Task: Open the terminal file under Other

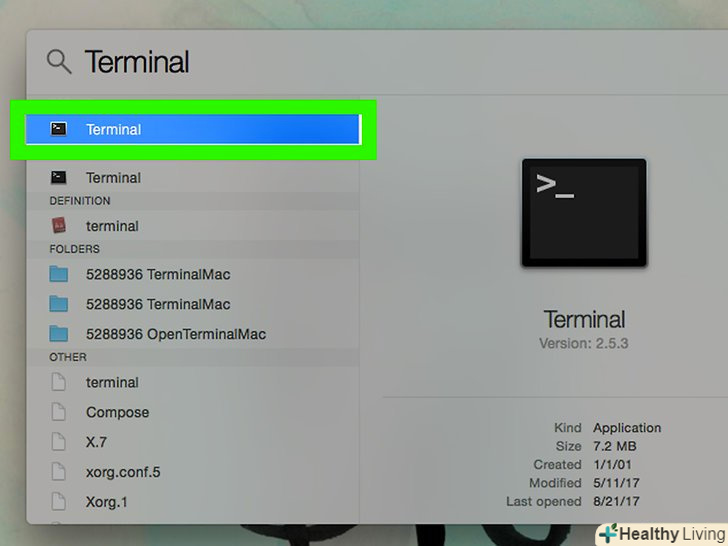Action: pyautogui.click(x=193, y=382)
